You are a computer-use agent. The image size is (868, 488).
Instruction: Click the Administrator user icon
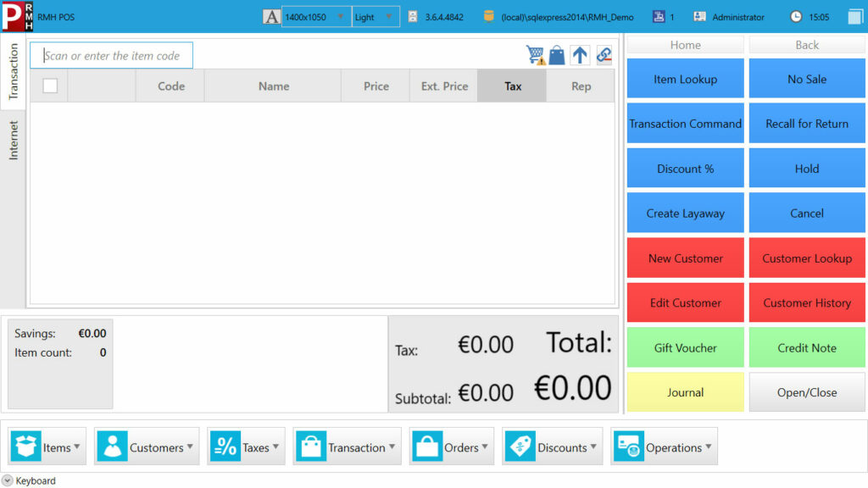tap(699, 17)
